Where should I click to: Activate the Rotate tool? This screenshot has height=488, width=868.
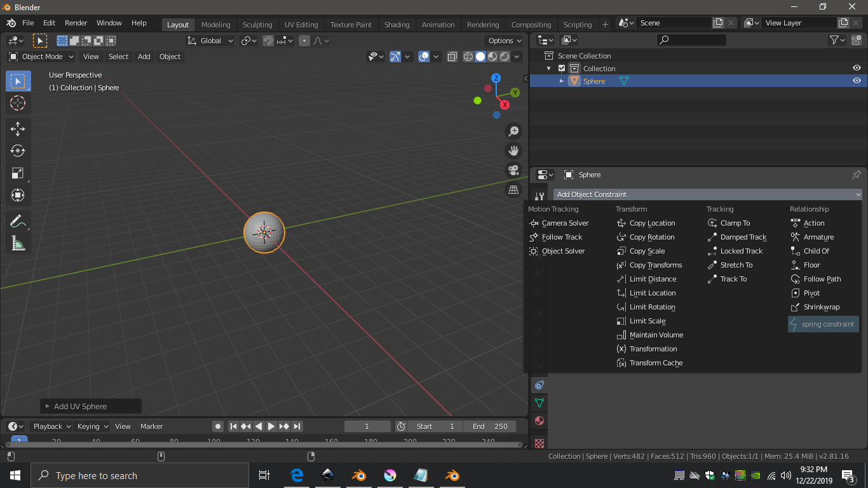18,151
